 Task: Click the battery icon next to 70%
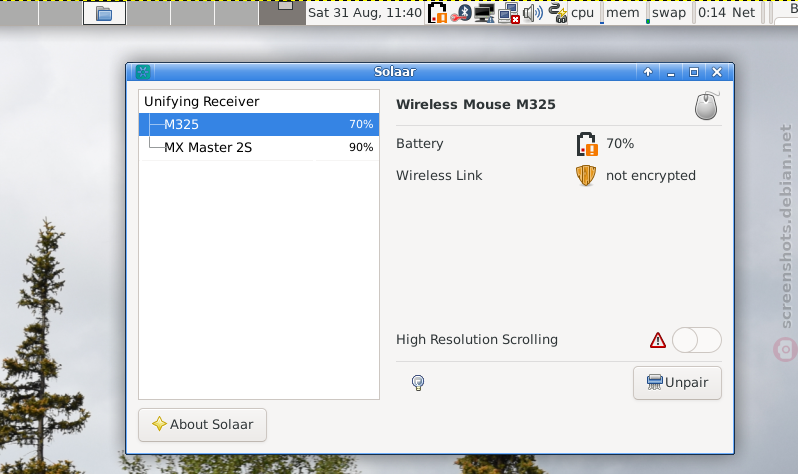(x=586, y=144)
